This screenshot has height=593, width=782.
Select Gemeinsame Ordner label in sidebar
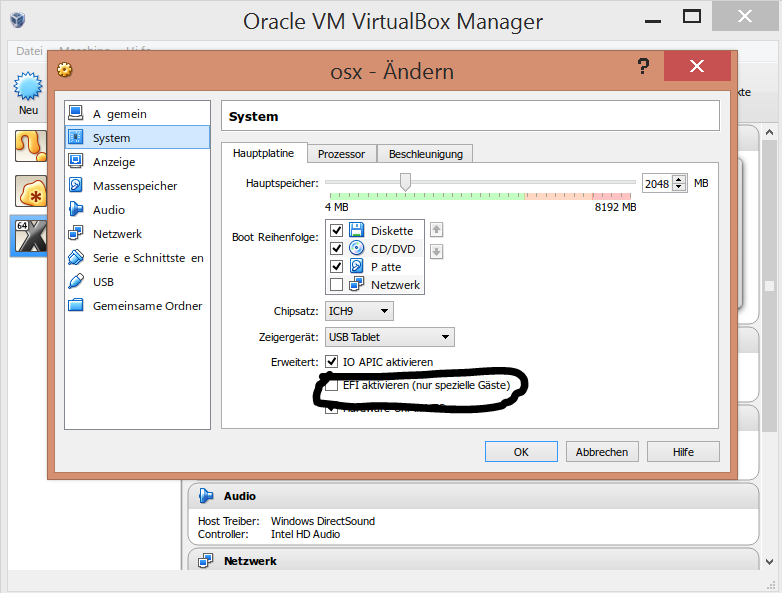(x=148, y=306)
